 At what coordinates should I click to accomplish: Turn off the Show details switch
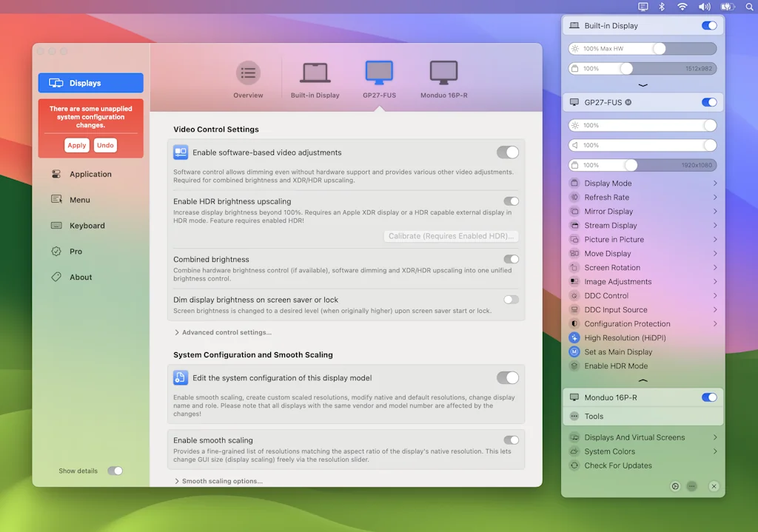coord(115,471)
